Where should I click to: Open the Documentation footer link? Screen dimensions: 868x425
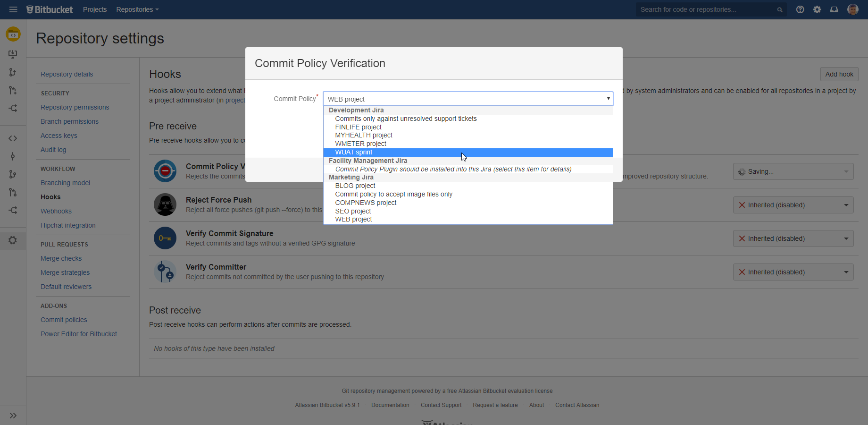click(390, 405)
